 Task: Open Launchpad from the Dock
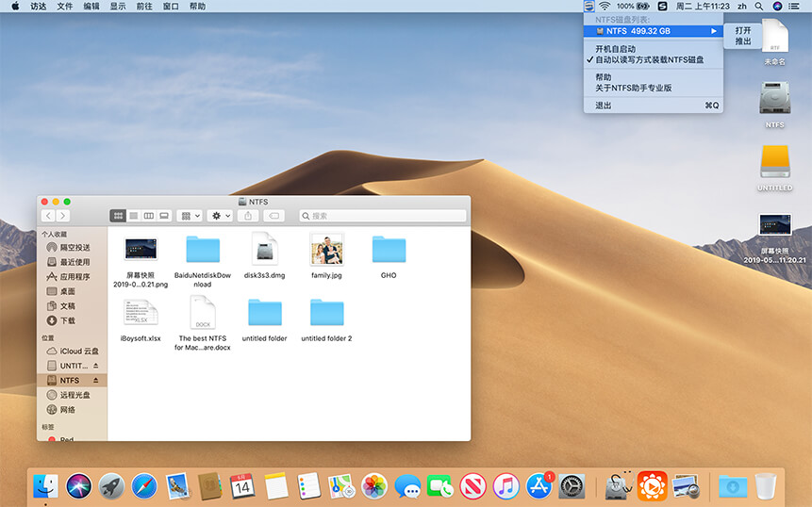coord(112,487)
